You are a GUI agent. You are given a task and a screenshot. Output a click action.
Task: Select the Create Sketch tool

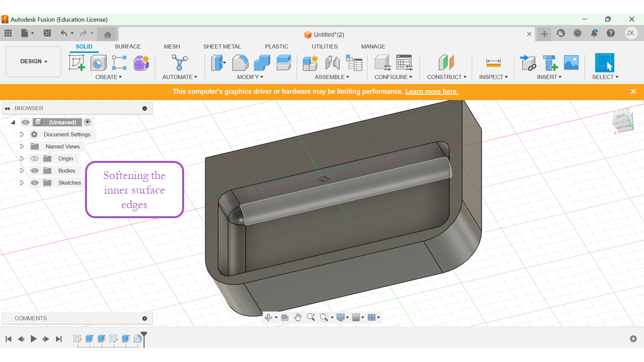point(77,63)
